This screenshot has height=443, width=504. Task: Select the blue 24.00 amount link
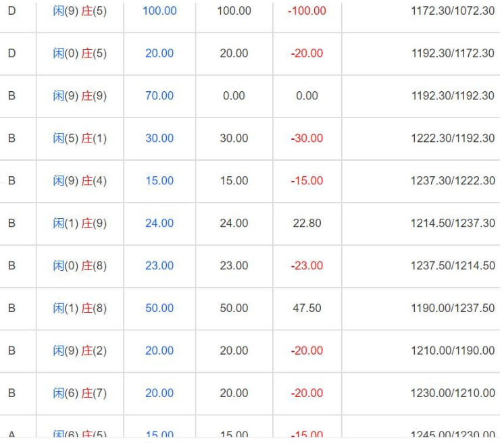point(159,224)
